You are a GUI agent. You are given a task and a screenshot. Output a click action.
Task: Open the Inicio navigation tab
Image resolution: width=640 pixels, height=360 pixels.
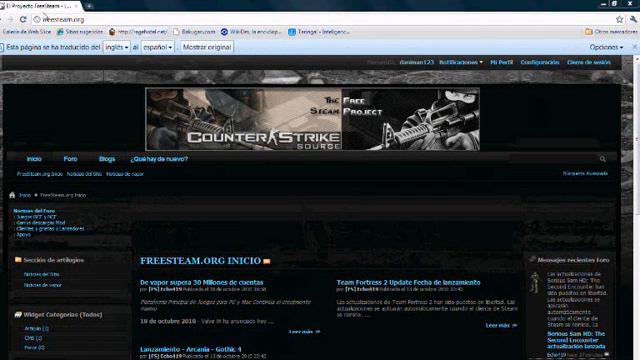pos(34,159)
